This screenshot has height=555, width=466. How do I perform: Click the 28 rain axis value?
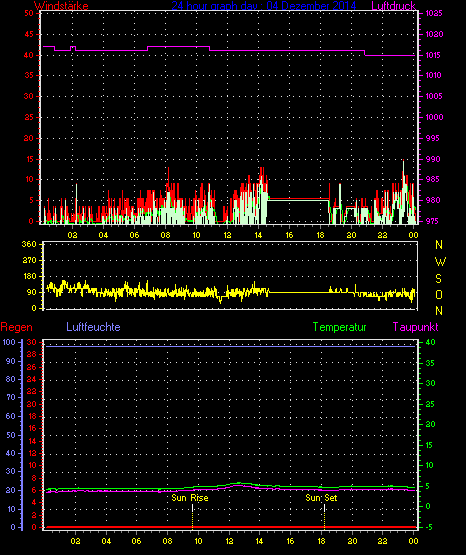click(x=31, y=354)
